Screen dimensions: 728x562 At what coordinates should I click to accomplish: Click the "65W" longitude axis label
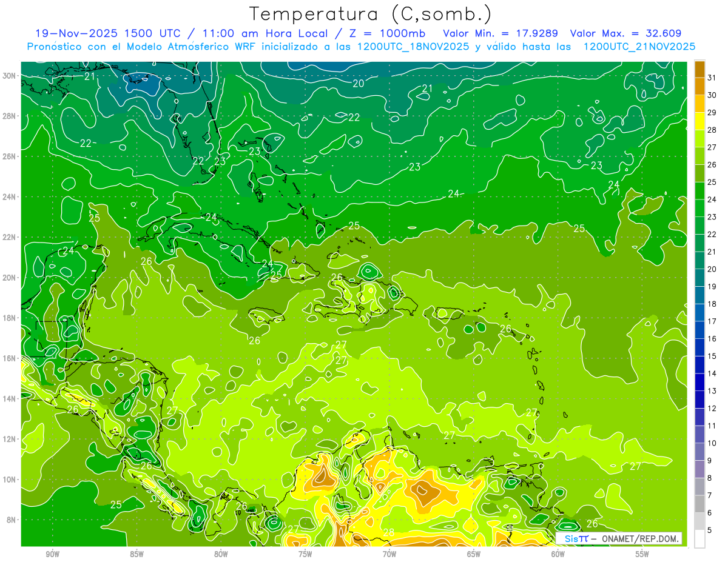[474, 554]
